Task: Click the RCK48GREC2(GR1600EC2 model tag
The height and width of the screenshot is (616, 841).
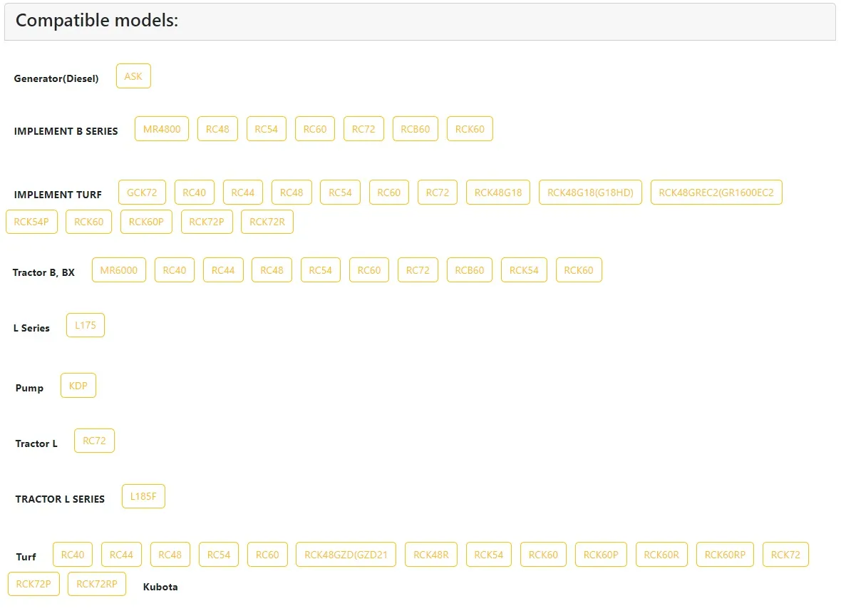Action: [x=716, y=192]
